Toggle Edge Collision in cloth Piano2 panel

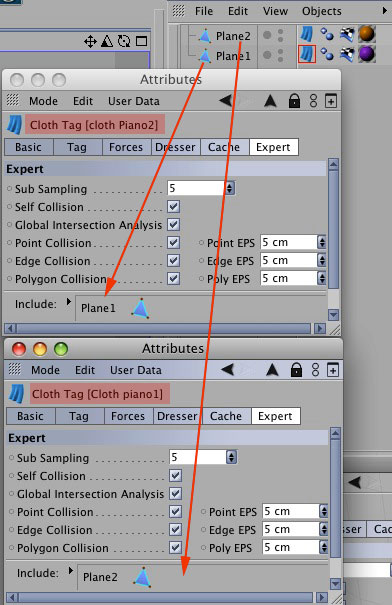point(174,260)
